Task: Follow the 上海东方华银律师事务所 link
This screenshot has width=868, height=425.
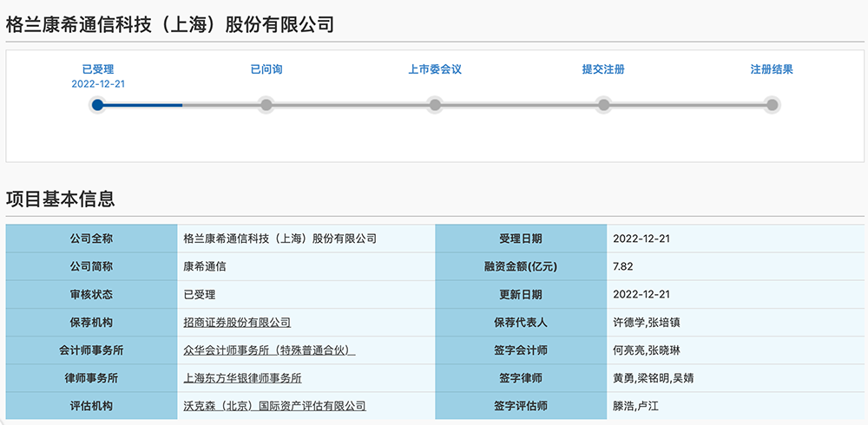Action: tap(243, 378)
